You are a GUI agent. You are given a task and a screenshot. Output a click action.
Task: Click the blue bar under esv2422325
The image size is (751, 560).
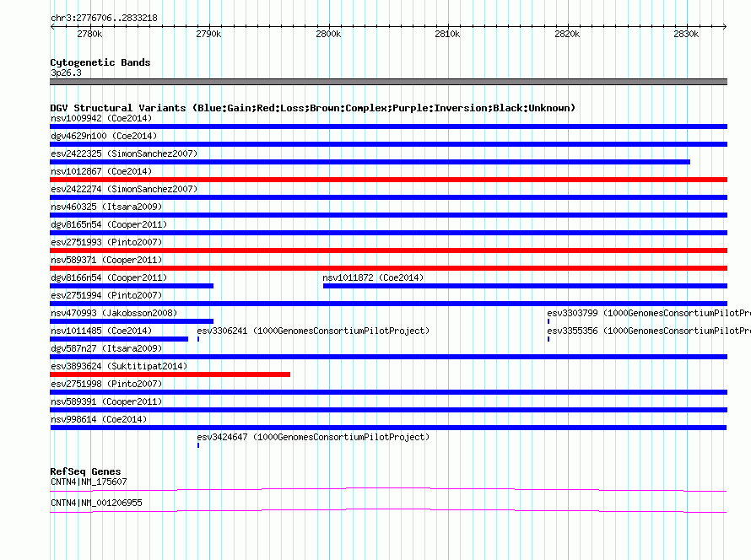(370, 162)
